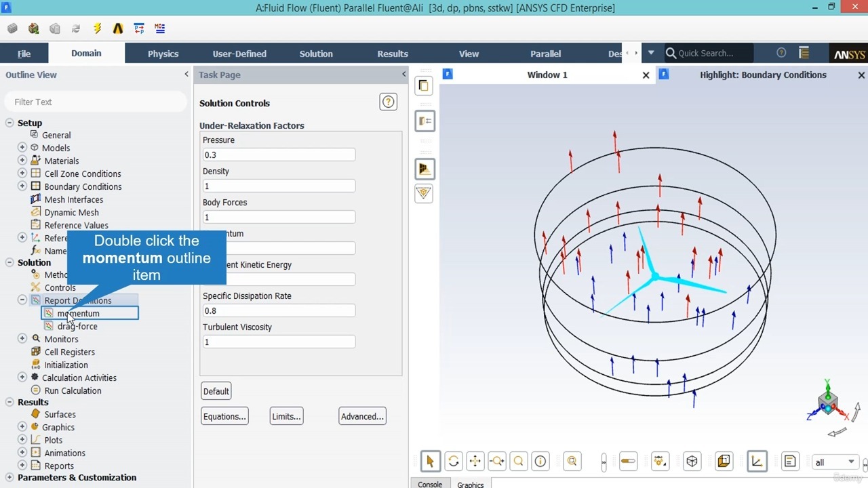Image resolution: width=868 pixels, height=488 pixels.
Task: Click the ruler/colormap display icon
Action: click(628, 462)
